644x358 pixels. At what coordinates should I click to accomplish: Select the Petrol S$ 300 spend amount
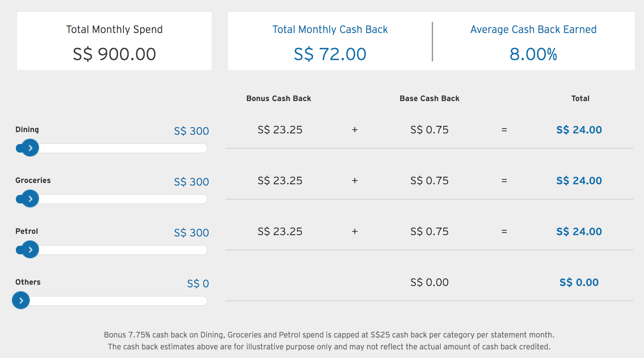(x=191, y=233)
